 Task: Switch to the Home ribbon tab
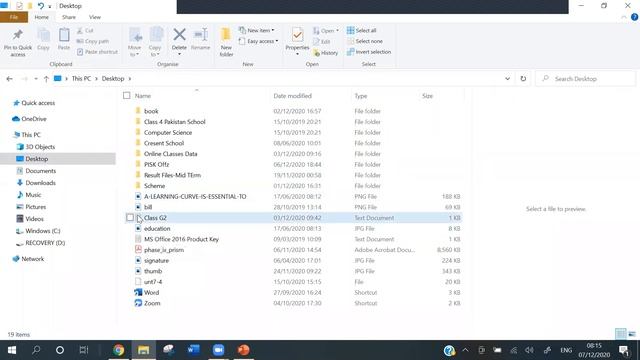tap(41, 17)
